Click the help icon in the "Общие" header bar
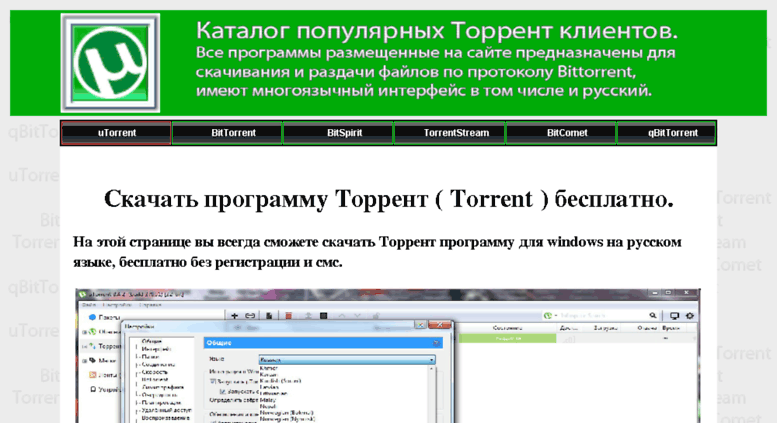The image size is (777, 423). pyautogui.click(x=436, y=343)
